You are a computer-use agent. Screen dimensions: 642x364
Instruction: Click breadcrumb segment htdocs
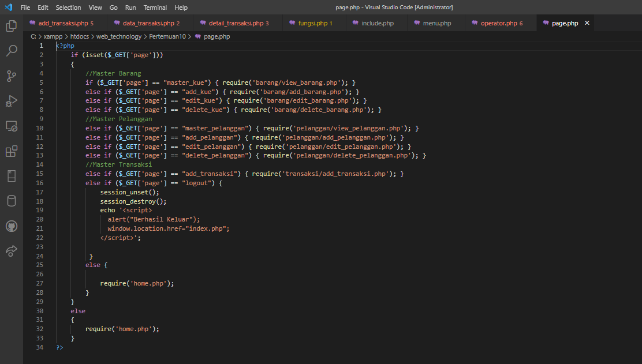(x=80, y=36)
